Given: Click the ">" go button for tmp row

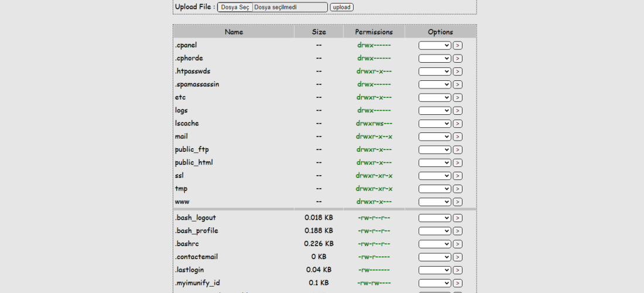Looking at the screenshot, I should [x=458, y=189].
